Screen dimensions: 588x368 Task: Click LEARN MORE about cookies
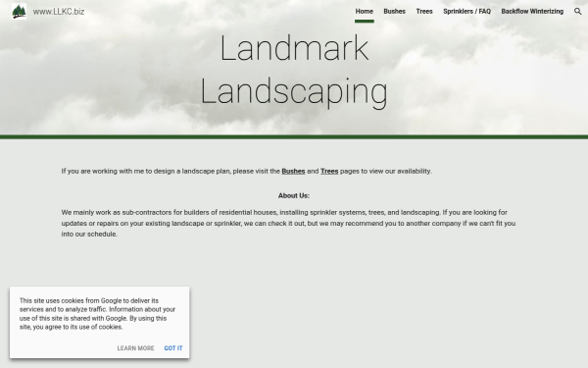pos(135,348)
